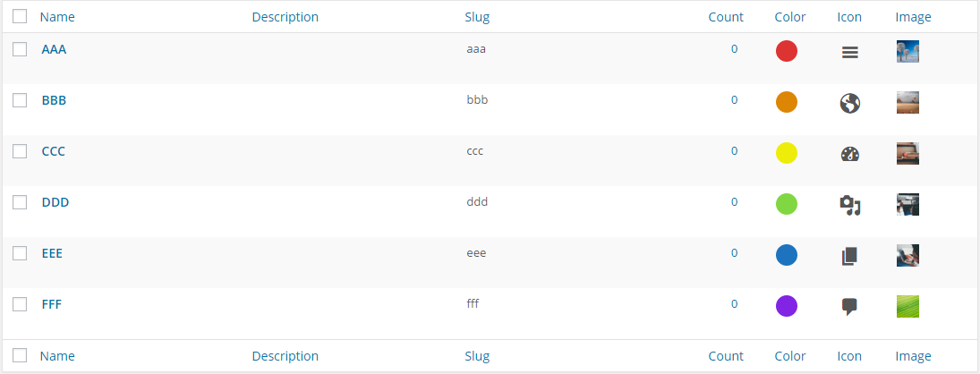Click the dashboard gauge icon in CCC row

coord(849,155)
